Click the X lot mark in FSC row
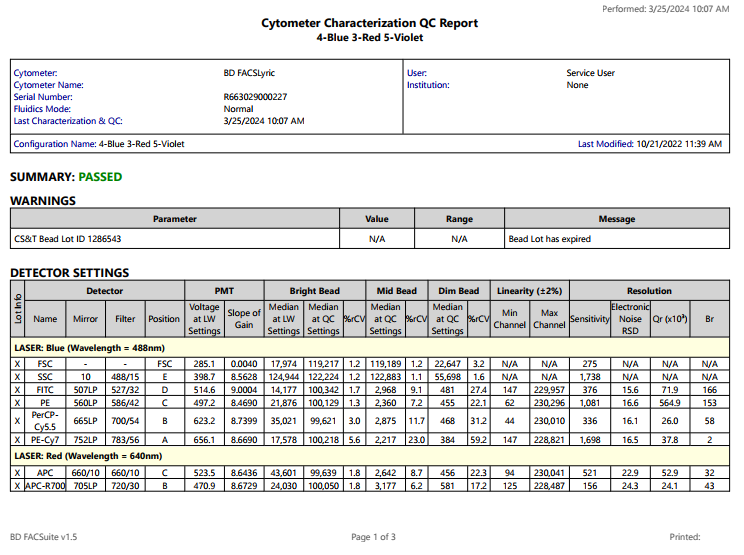This screenshot has width=744, height=555. click(17, 363)
